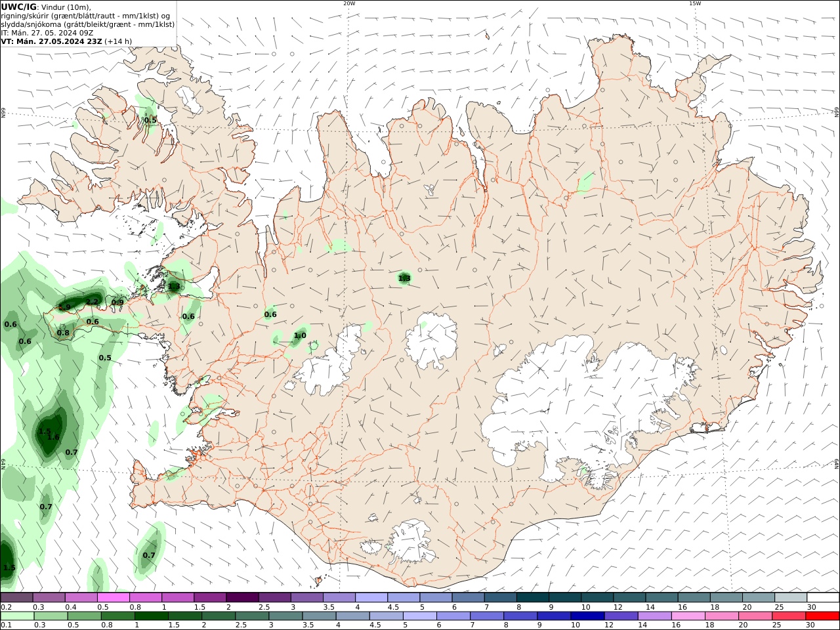Click the light pink 16 mm rain swatch
Image resolution: width=840 pixels, height=630 pixels.
[688, 616]
